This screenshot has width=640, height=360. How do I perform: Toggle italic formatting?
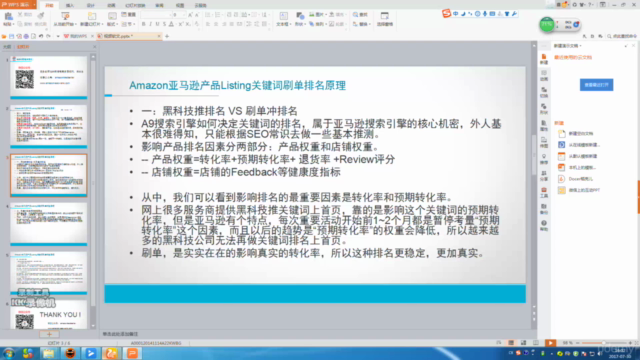click(151, 24)
